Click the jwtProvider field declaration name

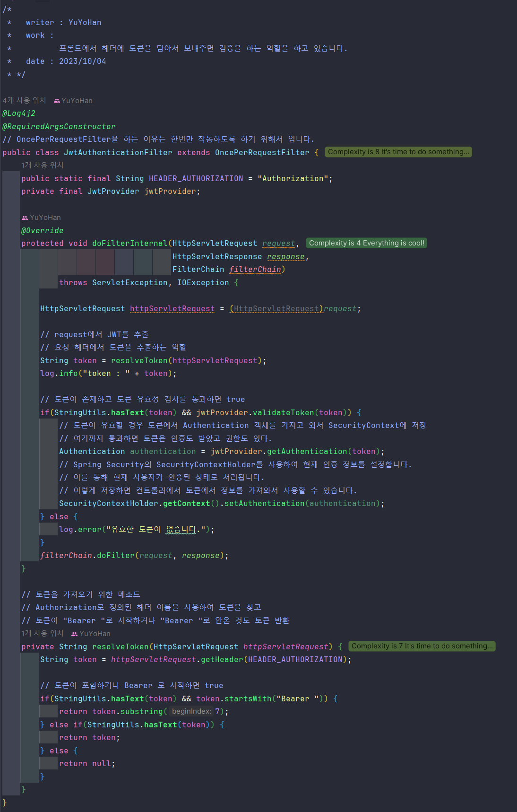(x=170, y=192)
